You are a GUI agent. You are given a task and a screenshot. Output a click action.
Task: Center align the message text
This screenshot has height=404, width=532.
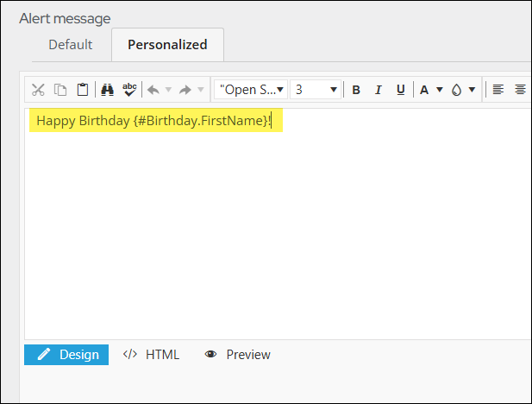pos(520,90)
